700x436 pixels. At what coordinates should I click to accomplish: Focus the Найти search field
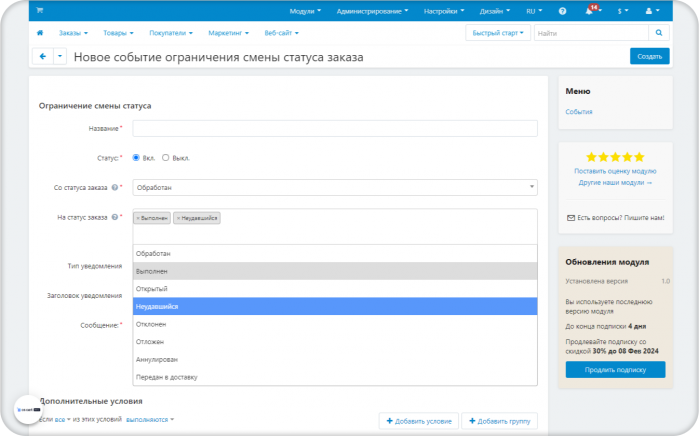coord(591,33)
